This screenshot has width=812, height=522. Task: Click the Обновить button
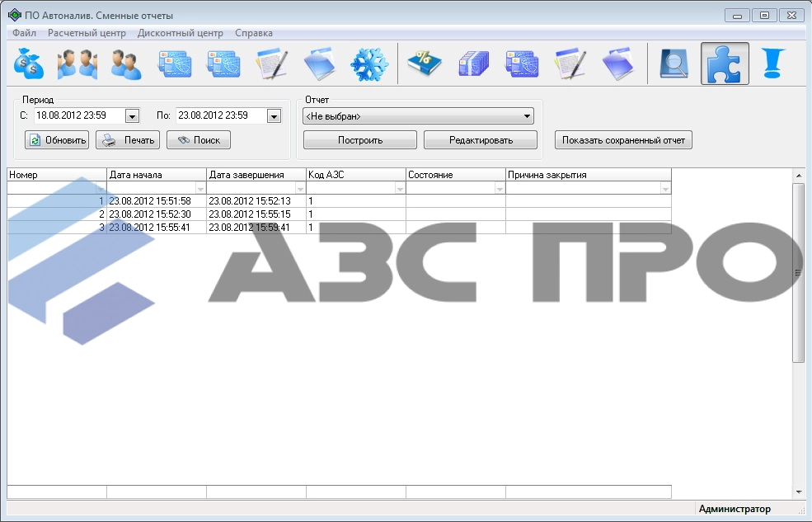(x=57, y=140)
